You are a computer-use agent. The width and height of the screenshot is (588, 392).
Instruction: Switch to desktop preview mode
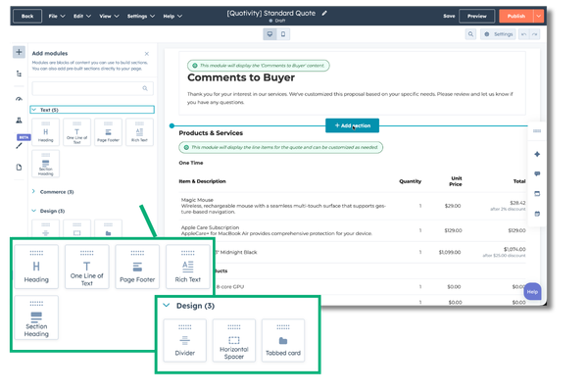269,34
